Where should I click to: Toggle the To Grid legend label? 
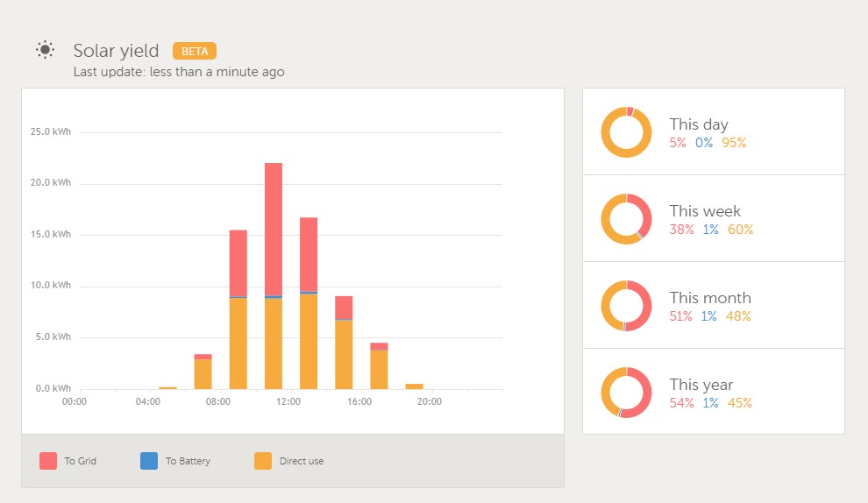(80, 461)
